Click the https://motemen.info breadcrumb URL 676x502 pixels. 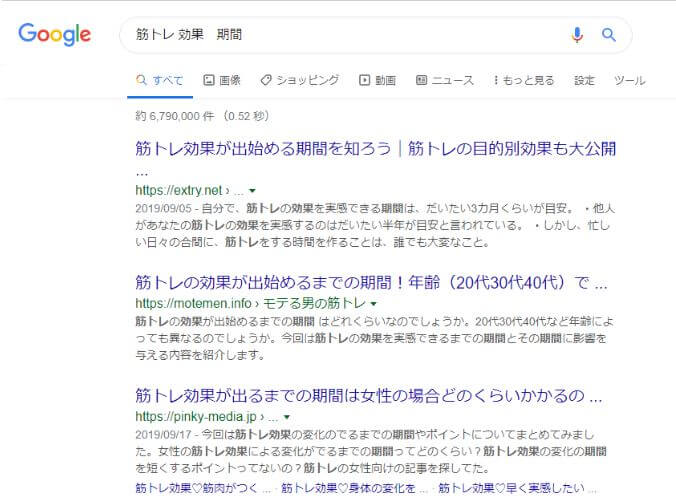click(x=194, y=303)
